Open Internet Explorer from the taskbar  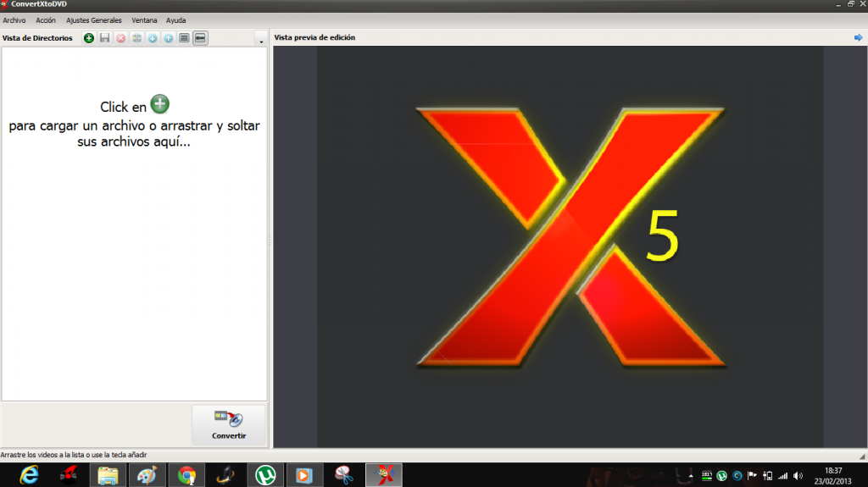click(29, 475)
